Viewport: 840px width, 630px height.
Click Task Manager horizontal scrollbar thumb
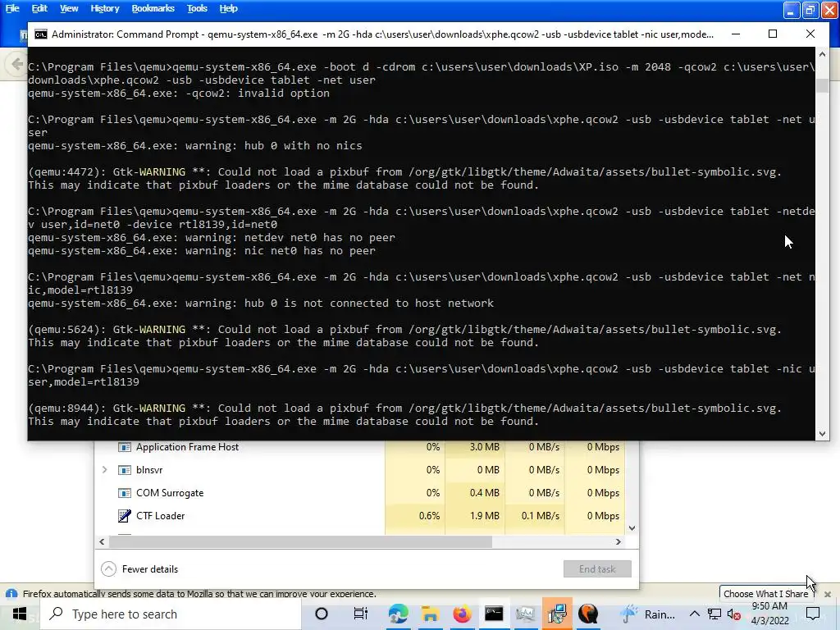[300, 541]
